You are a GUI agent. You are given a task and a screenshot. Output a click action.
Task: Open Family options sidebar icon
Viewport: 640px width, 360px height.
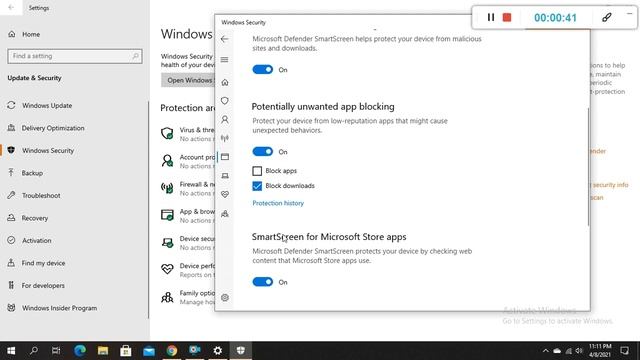pyautogui.click(x=224, y=213)
